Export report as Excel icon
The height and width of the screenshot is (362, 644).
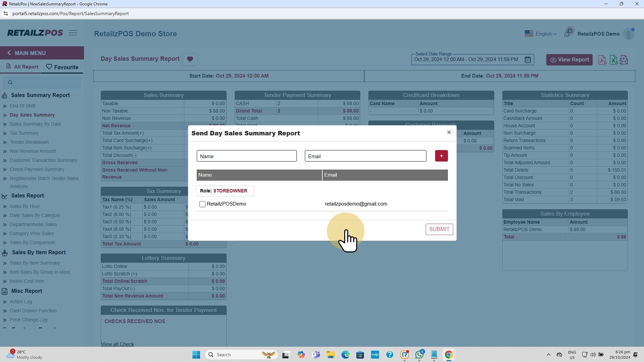click(613, 60)
